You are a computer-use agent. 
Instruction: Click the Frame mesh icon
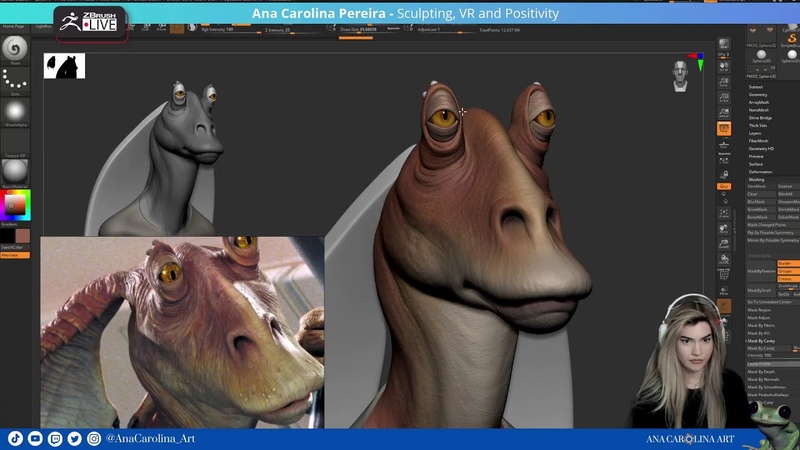(723, 213)
